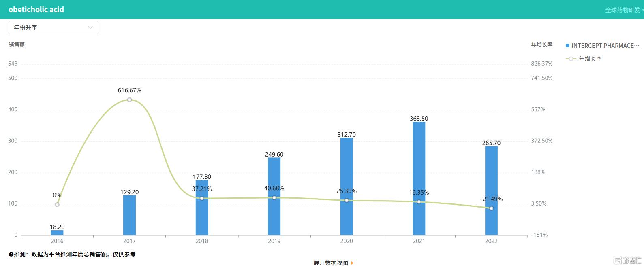
Task: Click the 格隆汇 watermark logo
Action: (x=627, y=260)
